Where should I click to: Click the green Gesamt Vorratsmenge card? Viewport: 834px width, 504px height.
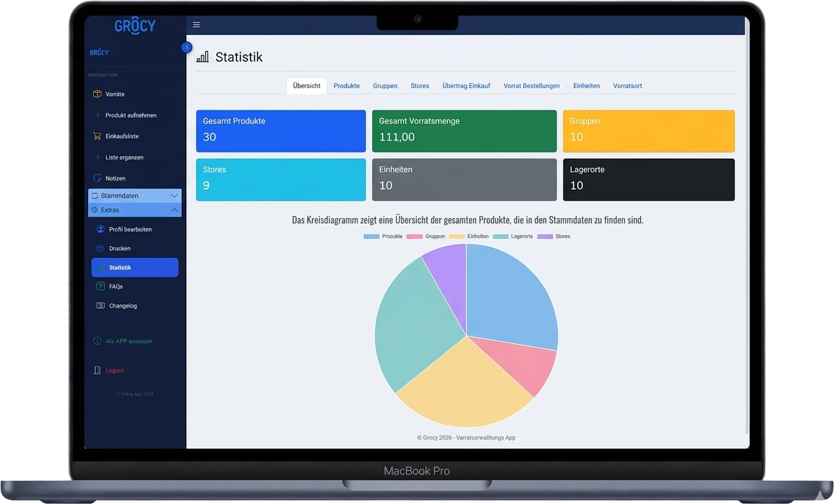(x=465, y=131)
